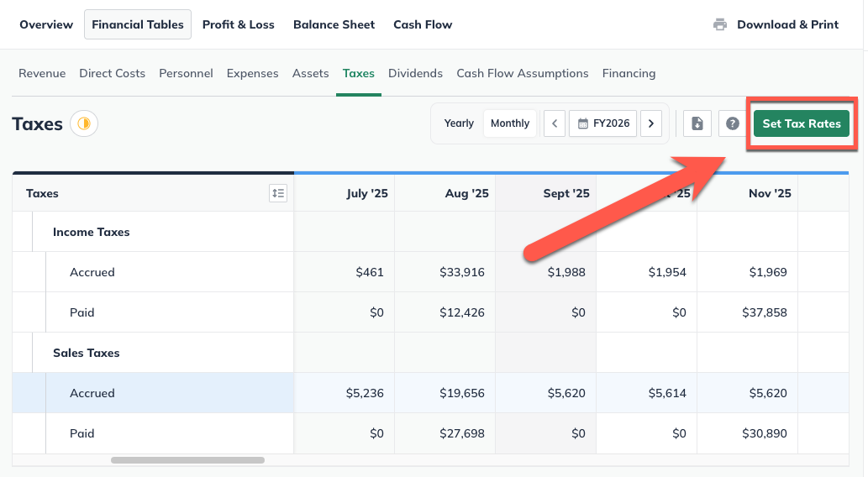This screenshot has width=868, height=477.
Task: Go to previous fiscal year arrow
Action: 554,123
